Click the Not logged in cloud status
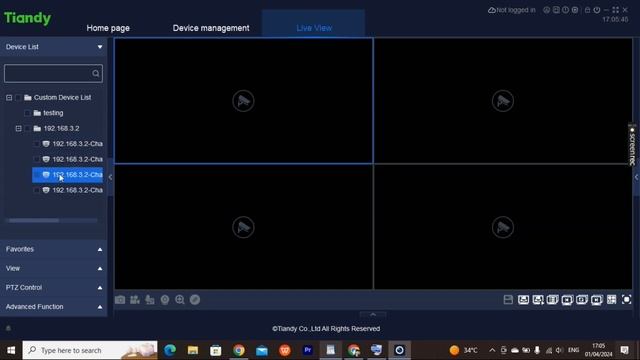This screenshot has height=360, width=640. pos(512,10)
